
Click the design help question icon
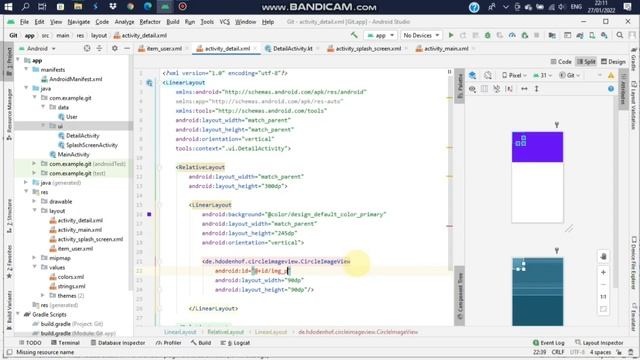pyautogui.click(x=611, y=89)
